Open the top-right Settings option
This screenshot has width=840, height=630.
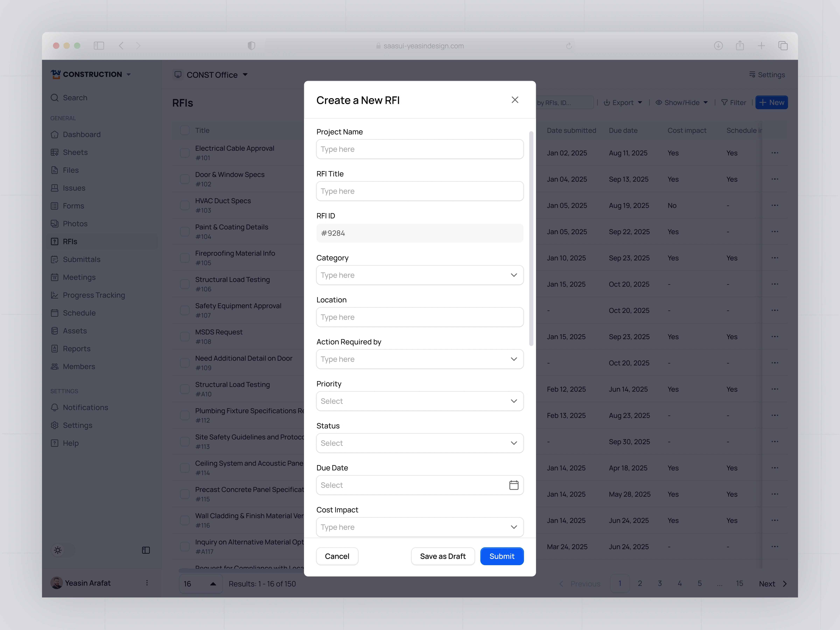tap(767, 75)
